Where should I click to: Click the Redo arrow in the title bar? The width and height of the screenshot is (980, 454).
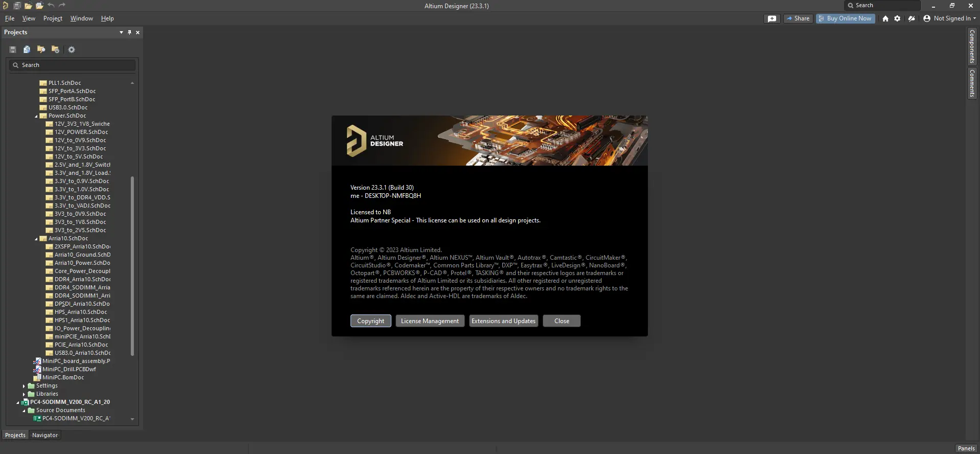(62, 6)
